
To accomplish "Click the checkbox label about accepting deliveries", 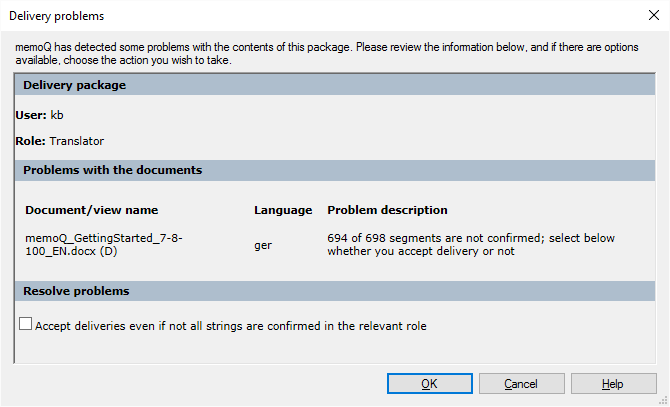I will (231, 326).
